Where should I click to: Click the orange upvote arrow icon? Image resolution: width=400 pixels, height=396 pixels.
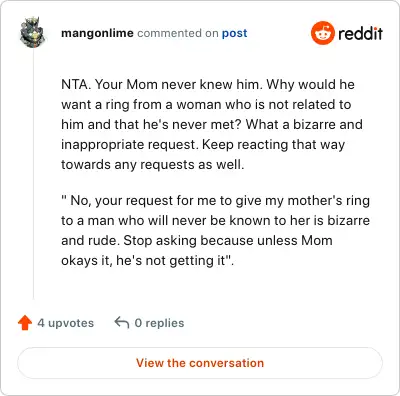coord(25,323)
